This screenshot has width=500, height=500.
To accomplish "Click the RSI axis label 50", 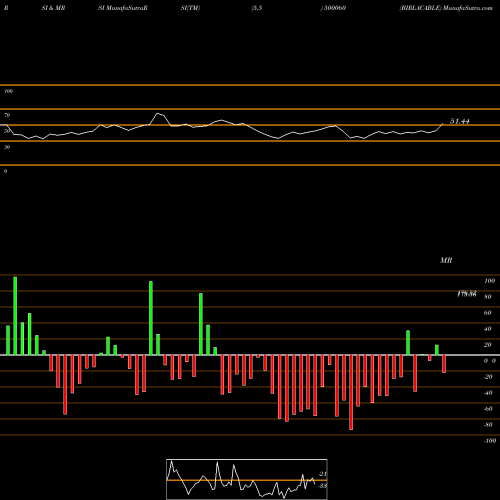I will click(x=7, y=131).
